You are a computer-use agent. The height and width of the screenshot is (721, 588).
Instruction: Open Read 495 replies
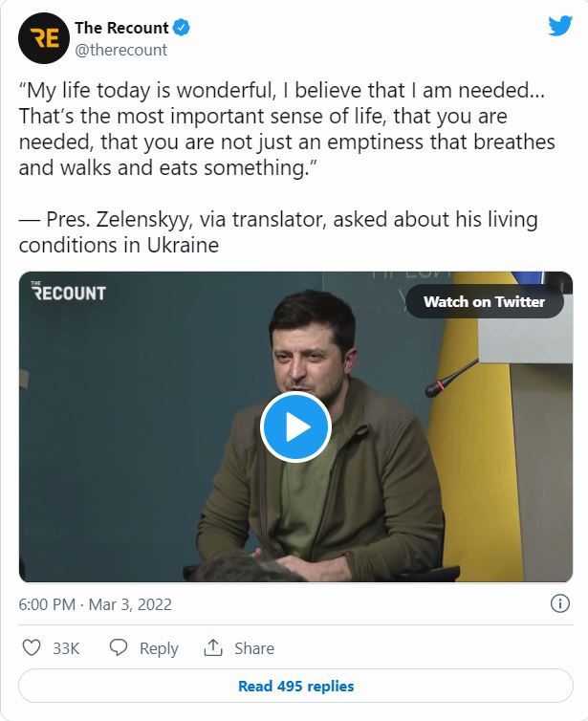coord(295,686)
